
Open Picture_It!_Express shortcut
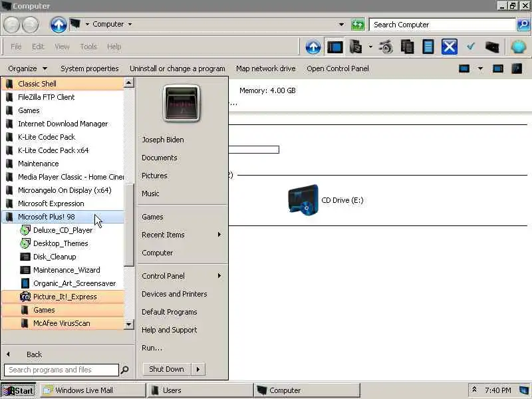click(x=63, y=297)
